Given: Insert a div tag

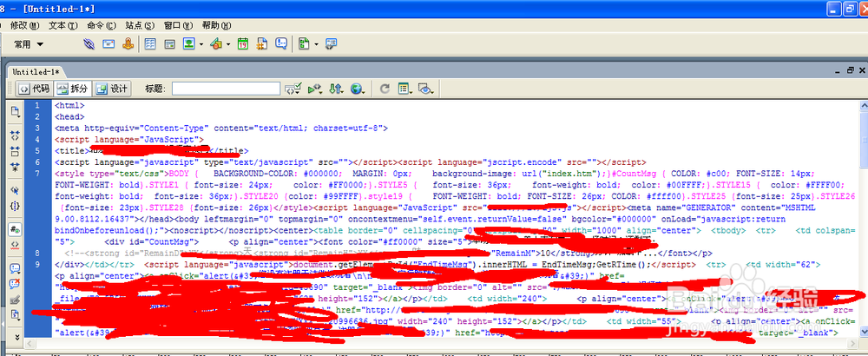Looking at the screenshot, I should pos(170,43).
